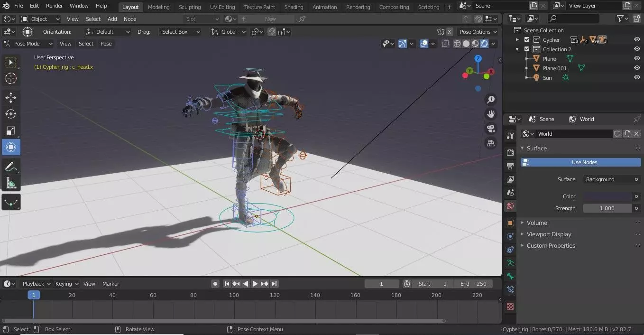Select the Cursor tool
Image resolution: width=644 pixels, height=335 pixels.
[x=11, y=79]
